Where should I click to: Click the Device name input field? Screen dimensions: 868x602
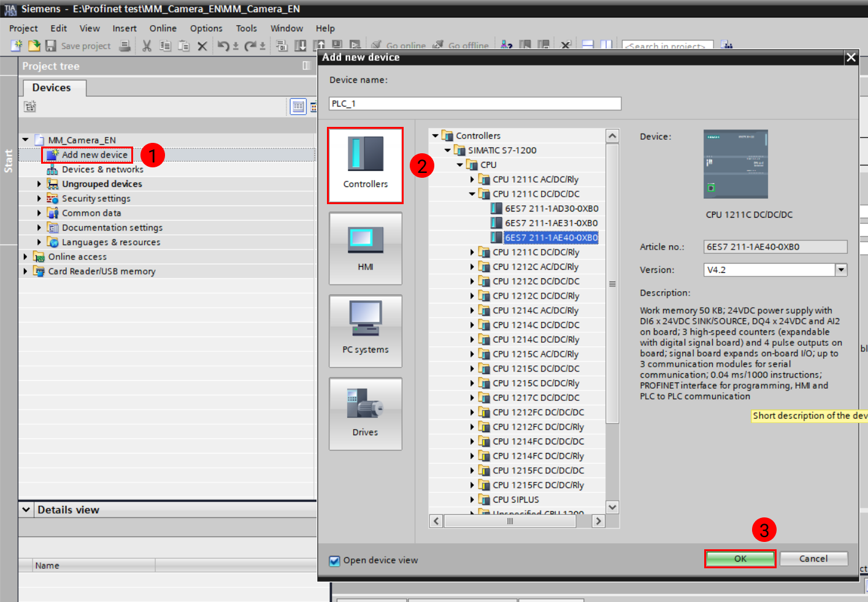pyautogui.click(x=475, y=104)
